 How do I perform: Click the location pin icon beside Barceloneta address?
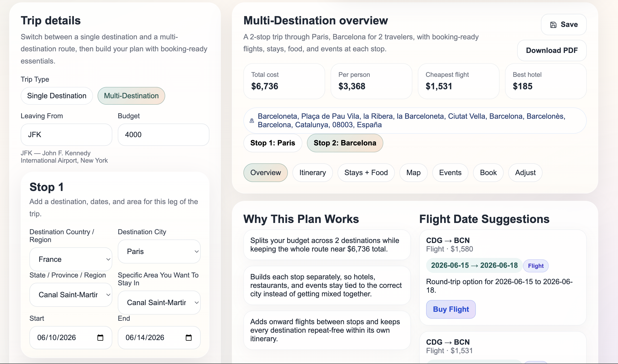click(x=252, y=120)
